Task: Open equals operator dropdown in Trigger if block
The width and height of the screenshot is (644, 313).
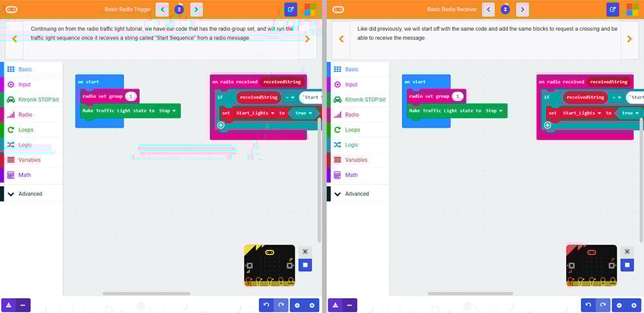Action: [291, 98]
